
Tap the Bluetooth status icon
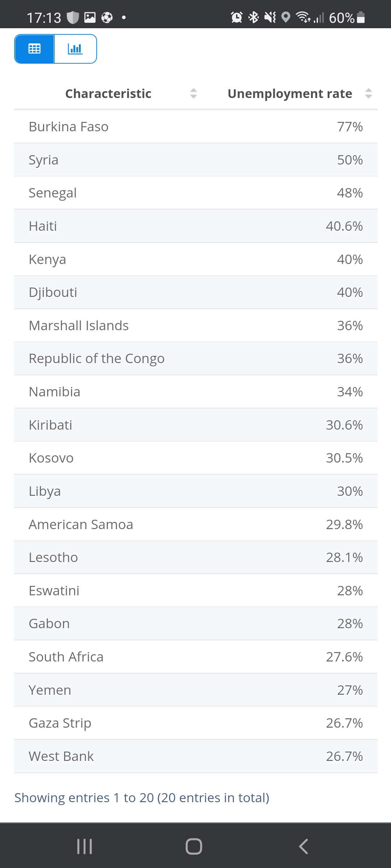click(x=253, y=17)
